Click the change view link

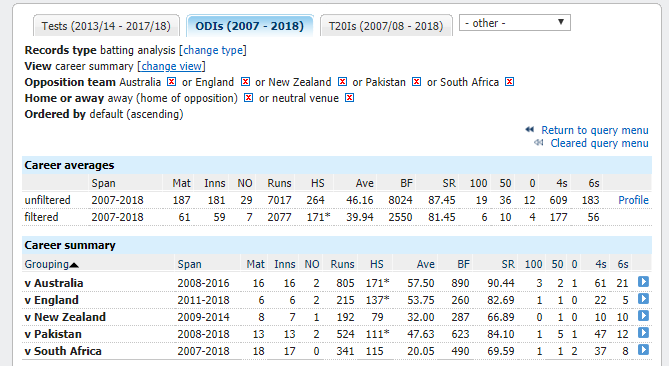(x=172, y=66)
